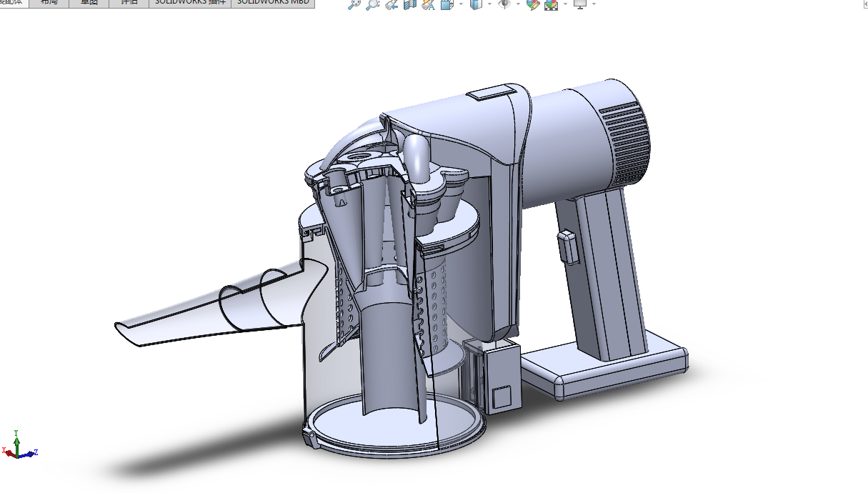Screen dimensions: 868x493
Task: Toggle the Section View tool
Action: (410, 4)
